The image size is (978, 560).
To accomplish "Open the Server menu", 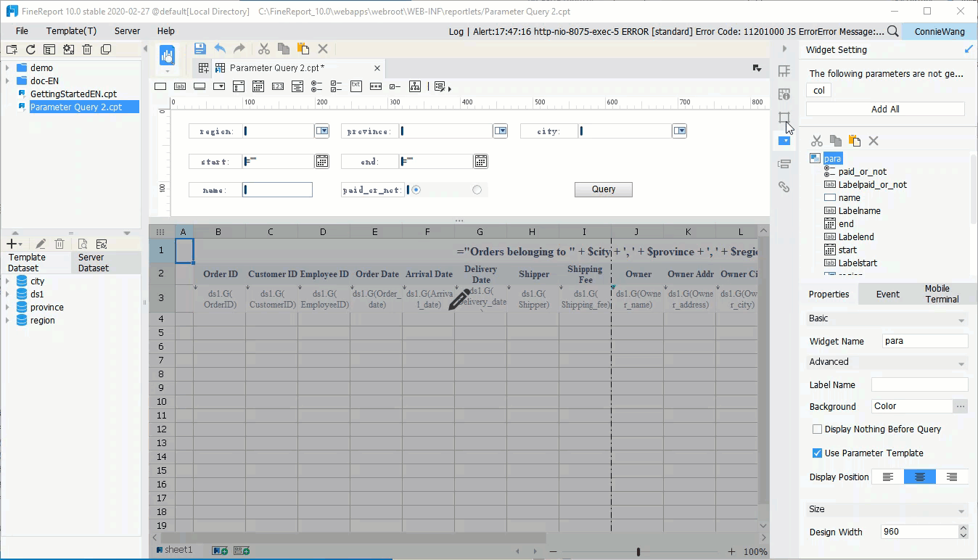I will pyautogui.click(x=128, y=31).
